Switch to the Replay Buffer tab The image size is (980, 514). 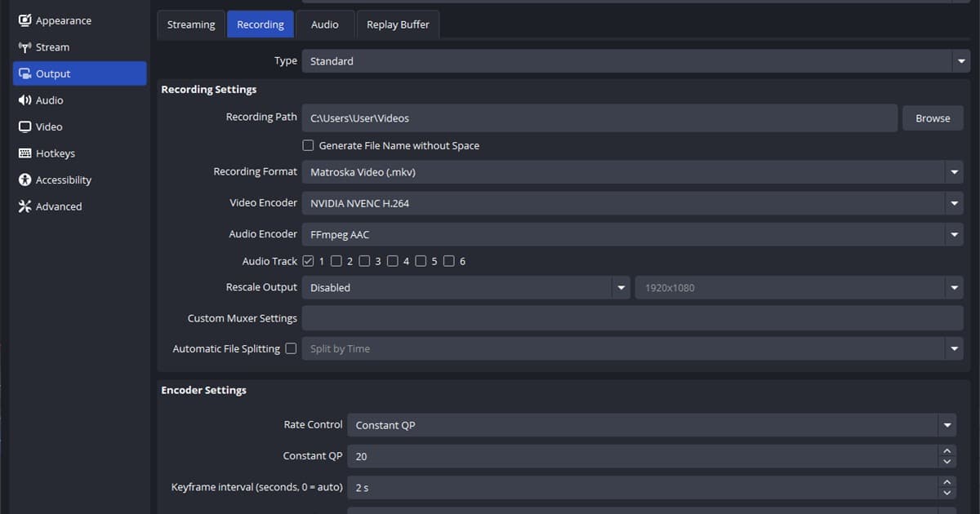[398, 24]
